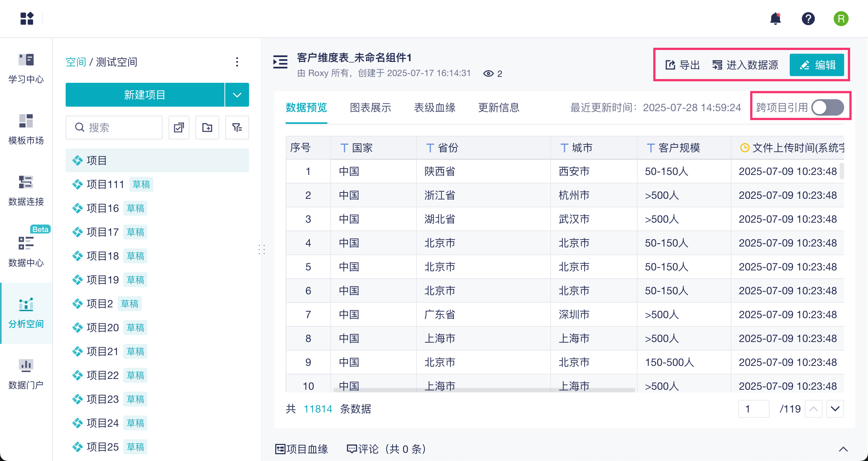This screenshot has width=868, height=461.
Task: Collapse the sidebar with the outline icon
Action: coord(280,62)
